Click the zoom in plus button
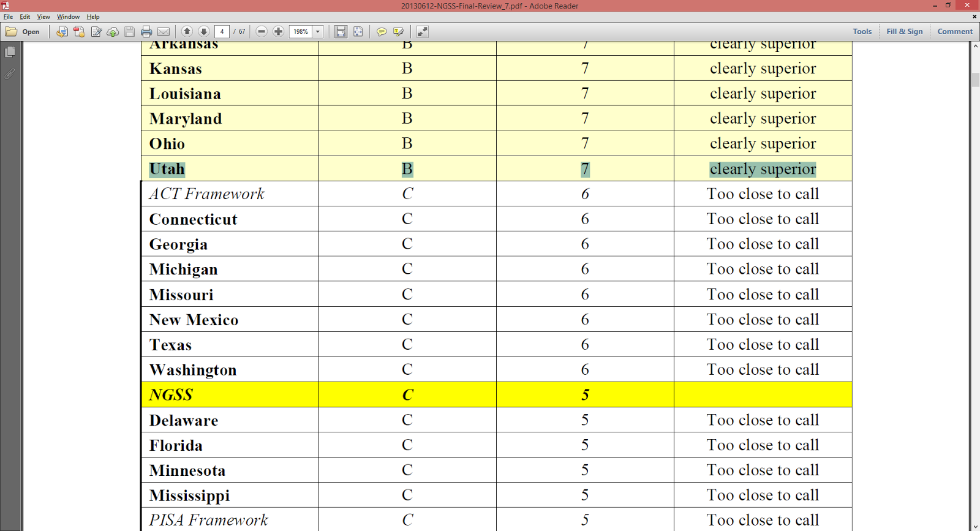980x531 pixels. click(x=279, y=32)
